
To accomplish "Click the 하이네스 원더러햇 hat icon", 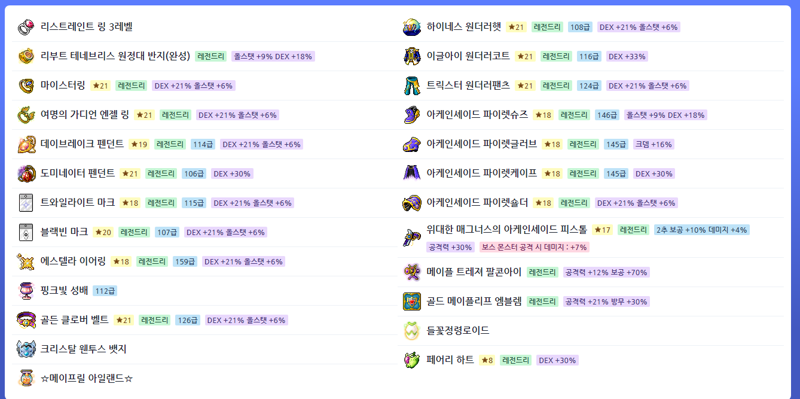I will tap(412, 27).
